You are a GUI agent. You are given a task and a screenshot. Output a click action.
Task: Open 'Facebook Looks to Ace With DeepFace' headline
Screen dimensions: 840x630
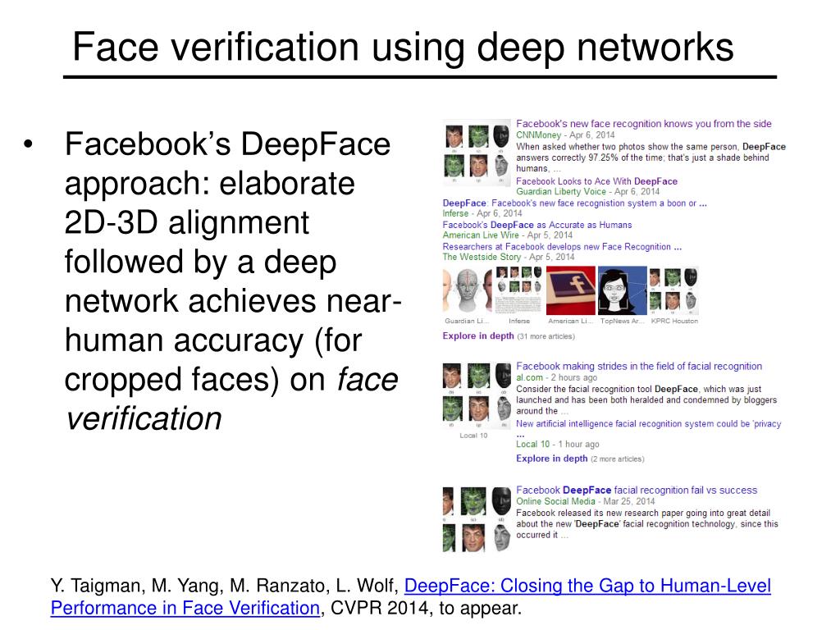tap(596, 181)
